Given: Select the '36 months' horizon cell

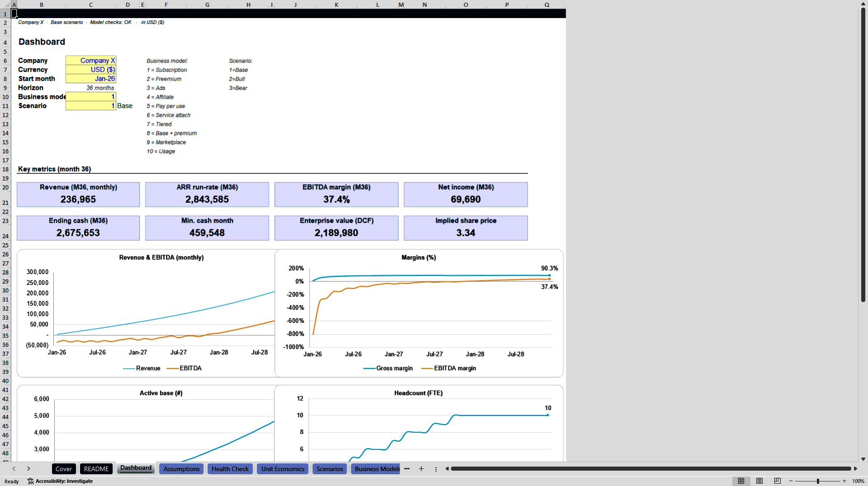Looking at the screenshot, I should pyautogui.click(x=100, y=88).
